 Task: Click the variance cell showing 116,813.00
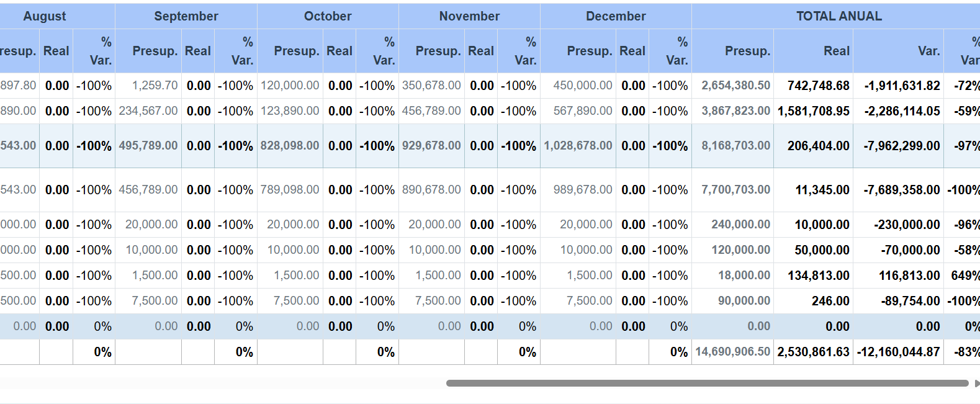tap(909, 276)
